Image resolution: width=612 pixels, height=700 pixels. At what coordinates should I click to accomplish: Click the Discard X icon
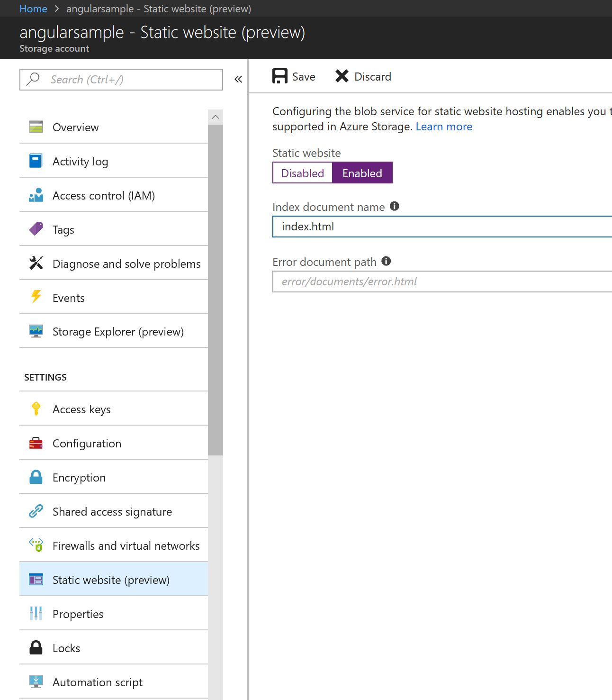tap(342, 76)
